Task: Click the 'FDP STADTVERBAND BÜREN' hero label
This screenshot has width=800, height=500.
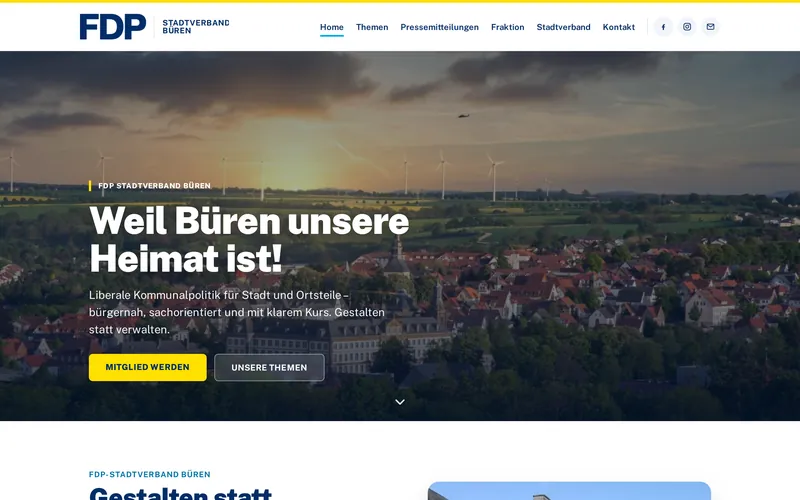Action: coord(154,186)
